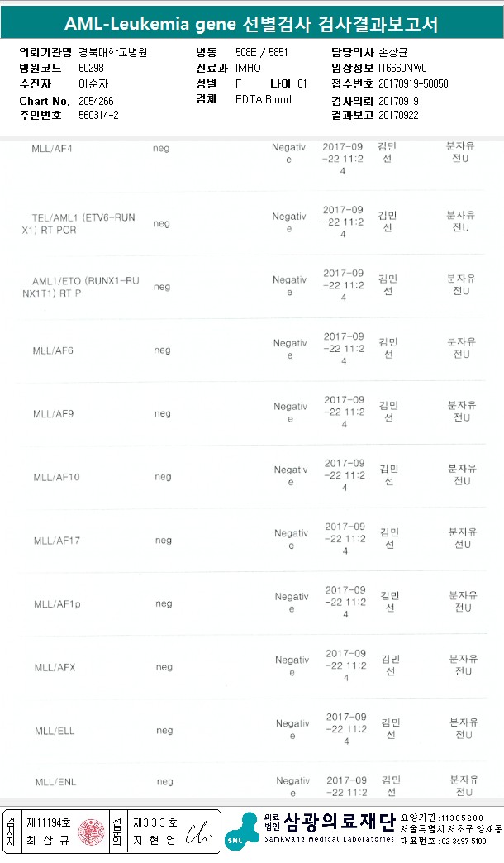Click the MLL/AF1p test name

coord(57,604)
